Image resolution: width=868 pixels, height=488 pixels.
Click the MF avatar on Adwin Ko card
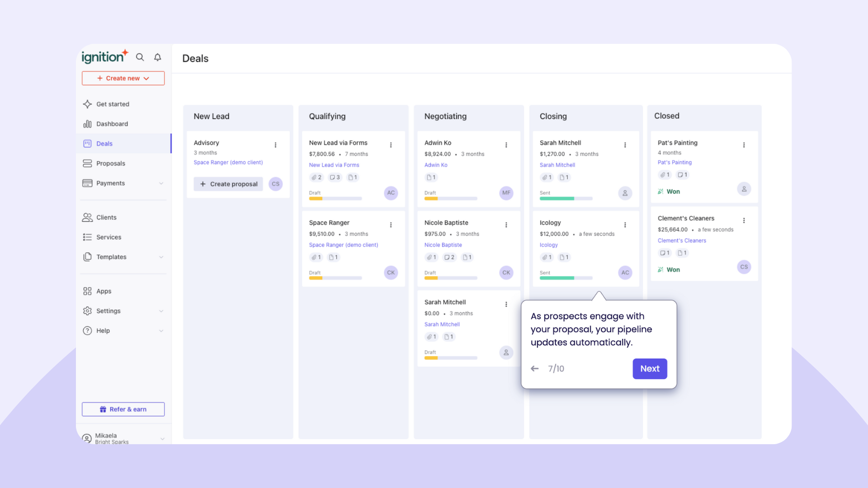click(506, 193)
